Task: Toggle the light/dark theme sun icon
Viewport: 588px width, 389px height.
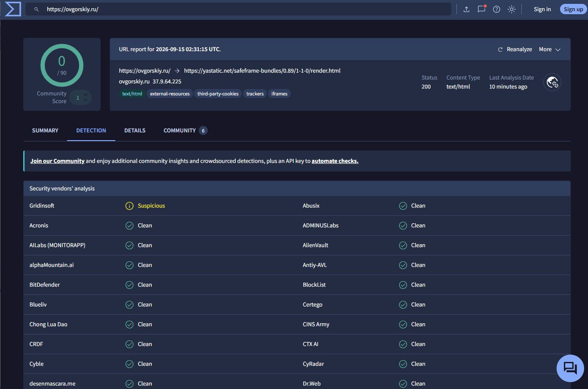Action: 511,9
